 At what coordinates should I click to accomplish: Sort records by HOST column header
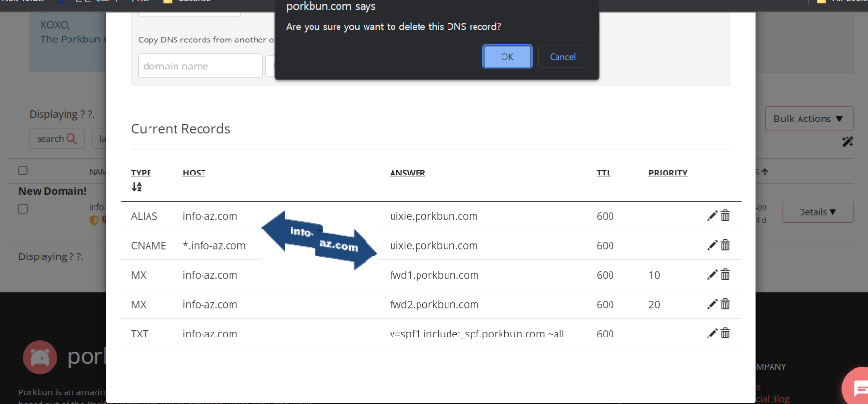click(x=194, y=173)
